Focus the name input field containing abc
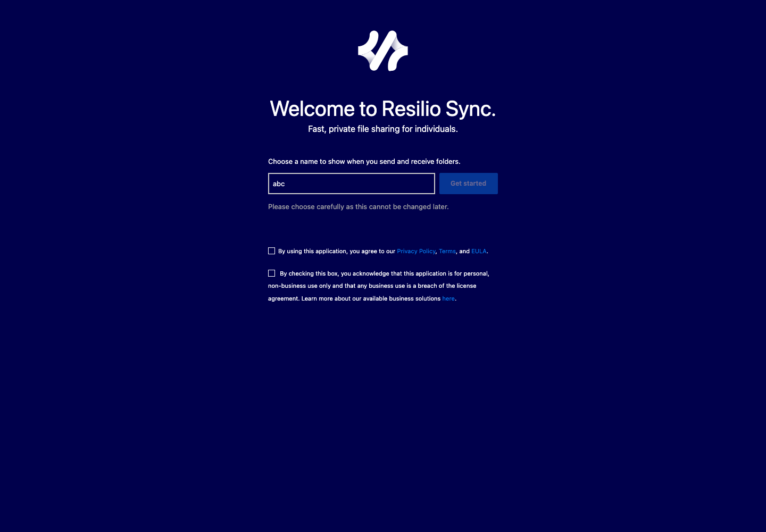This screenshot has width=766, height=532. (352, 184)
